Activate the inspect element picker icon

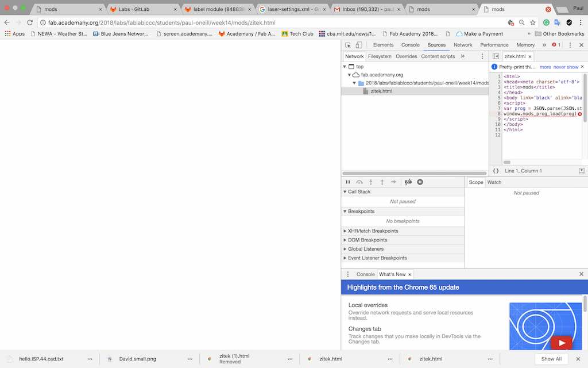point(348,45)
